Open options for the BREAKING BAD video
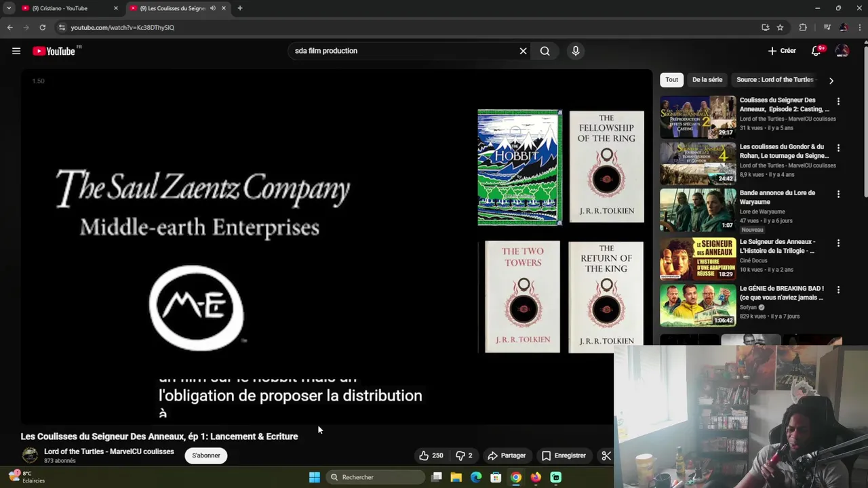The image size is (868, 488). tap(838, 289)
